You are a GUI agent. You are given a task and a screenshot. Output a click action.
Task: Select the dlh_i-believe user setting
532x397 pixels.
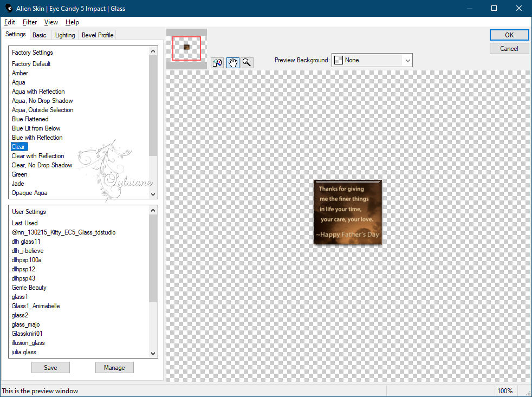point(27,251)
